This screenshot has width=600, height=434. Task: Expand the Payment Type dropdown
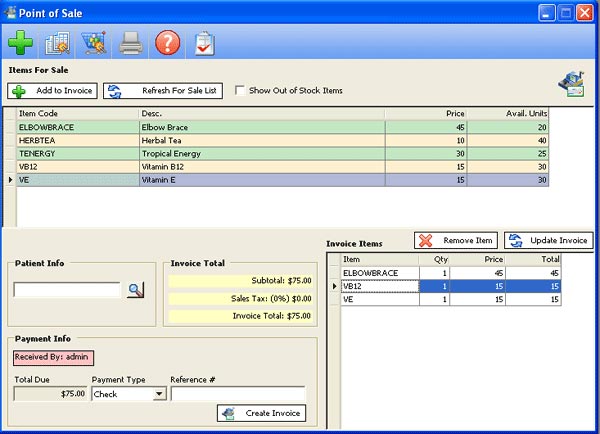tap(159, 394)
